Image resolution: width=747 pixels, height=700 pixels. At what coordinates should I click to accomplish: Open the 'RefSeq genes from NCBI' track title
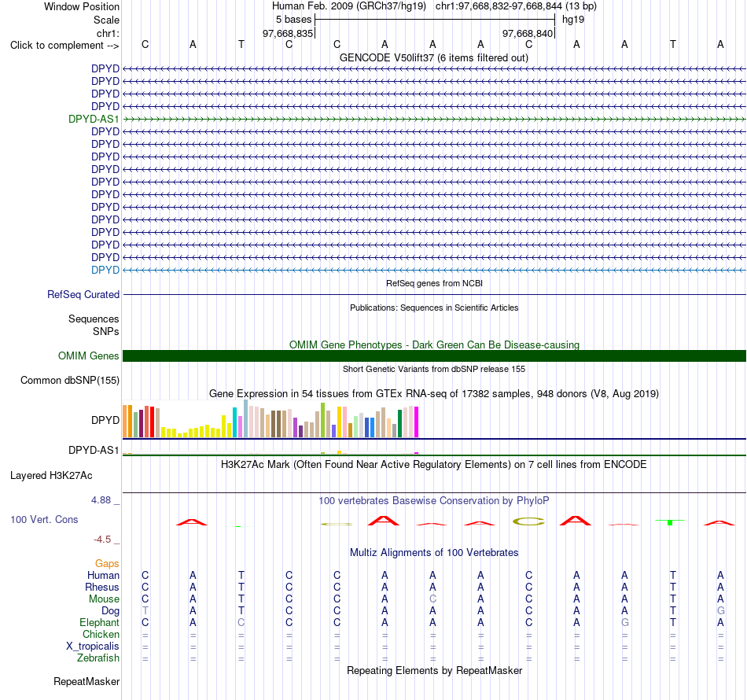pos(434,283)
